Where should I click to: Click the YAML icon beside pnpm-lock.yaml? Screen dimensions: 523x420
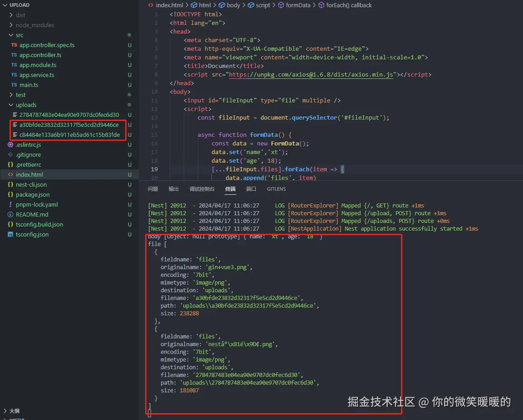(x=10, y=204)
